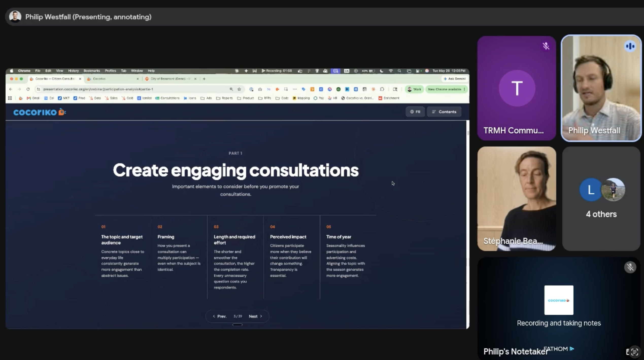This screenshot has height=360, width=644.
Task: Open the Enrichment bookmark
Action: pos(389,98)
